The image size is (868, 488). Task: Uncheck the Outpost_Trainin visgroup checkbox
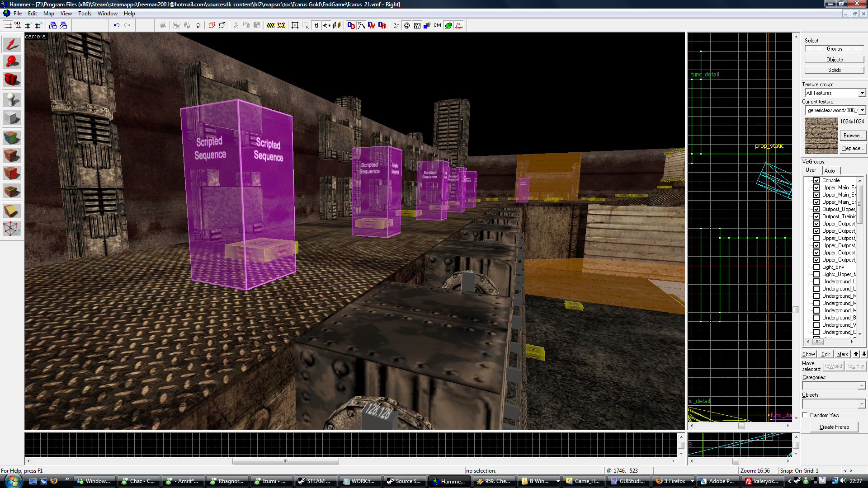pyautogui.click(x=816, y=216)
